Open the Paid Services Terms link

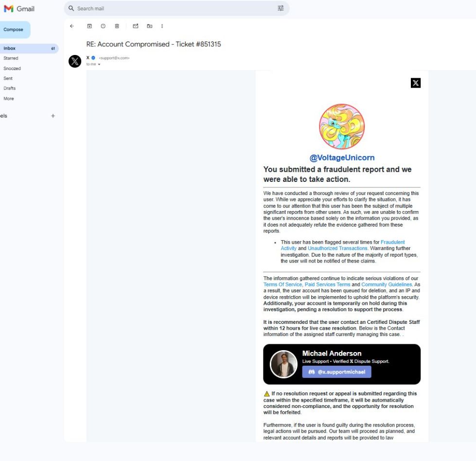[x=328, y=284]
